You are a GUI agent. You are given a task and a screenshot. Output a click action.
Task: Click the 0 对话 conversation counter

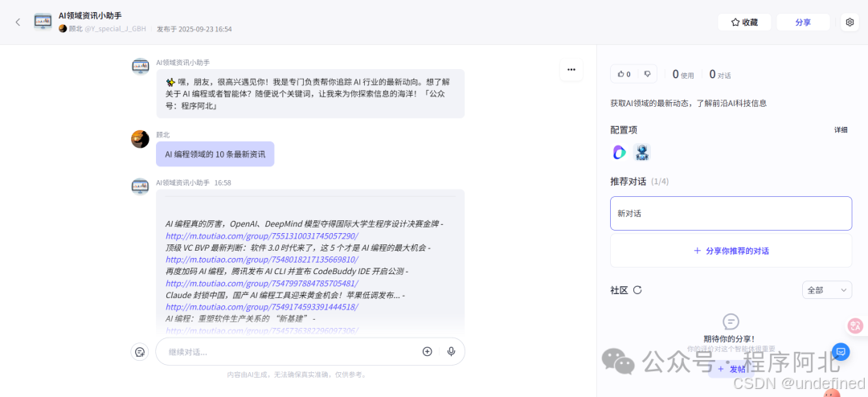(x=720, y=74)
